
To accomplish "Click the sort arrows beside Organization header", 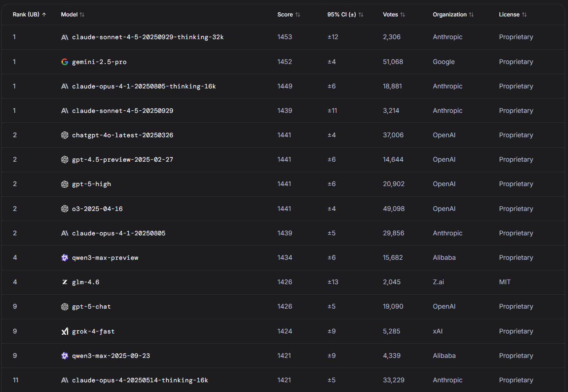I will click(x=472, y=14).
